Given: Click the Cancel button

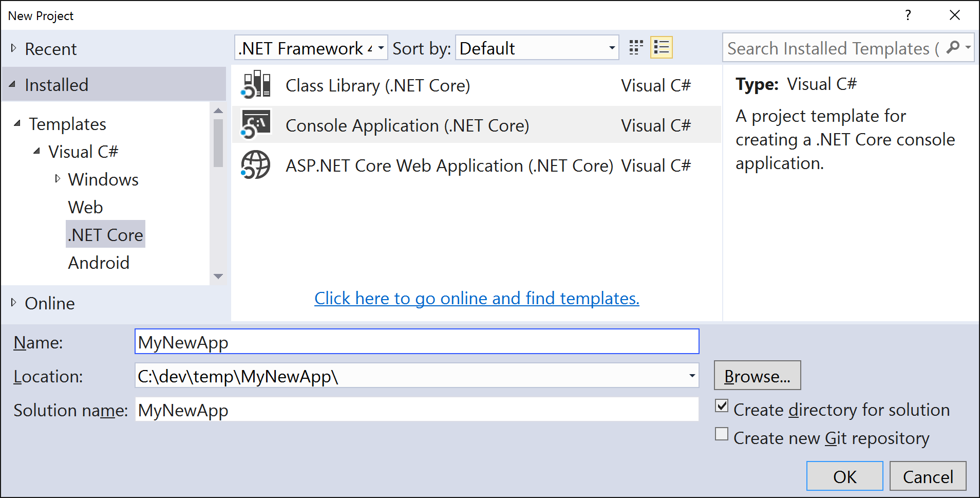Looking at the screenshot, I should [928, 476].
